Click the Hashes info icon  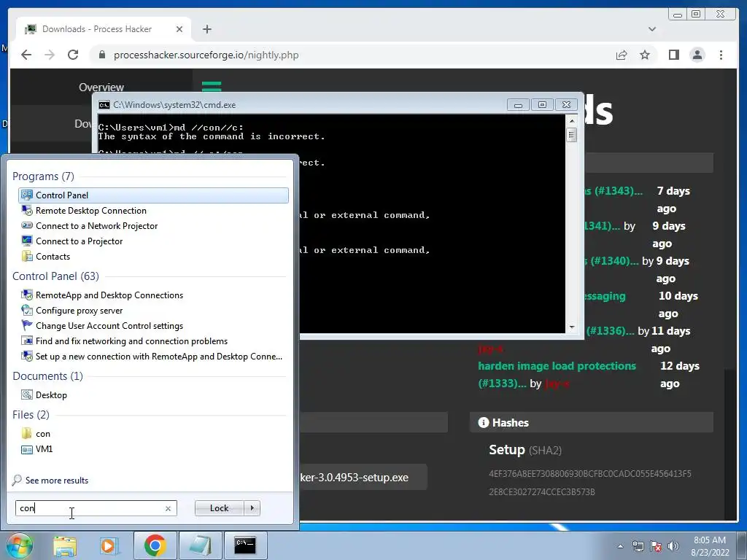484,422
